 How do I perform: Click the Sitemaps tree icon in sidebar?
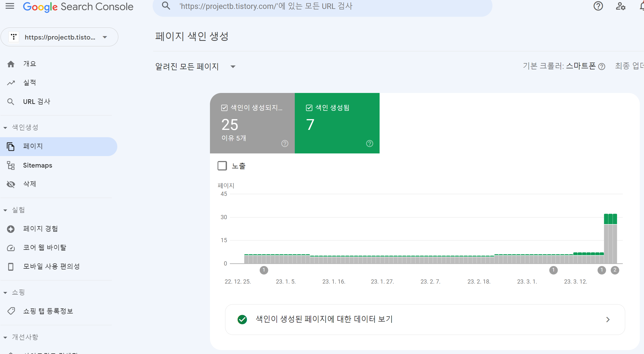(x=11, y=165)
